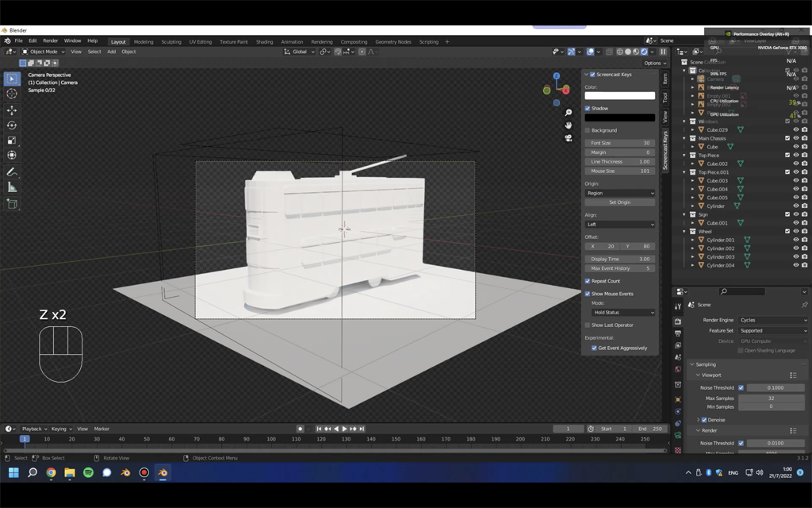Open the Active Tool settings properties tab
The image size is (812, 508).
[678, 307]
